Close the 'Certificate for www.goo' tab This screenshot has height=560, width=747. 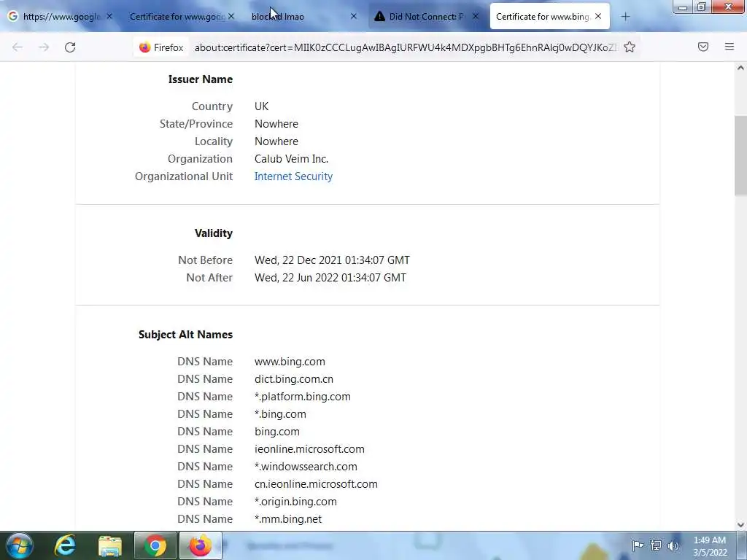pos(231,16)
